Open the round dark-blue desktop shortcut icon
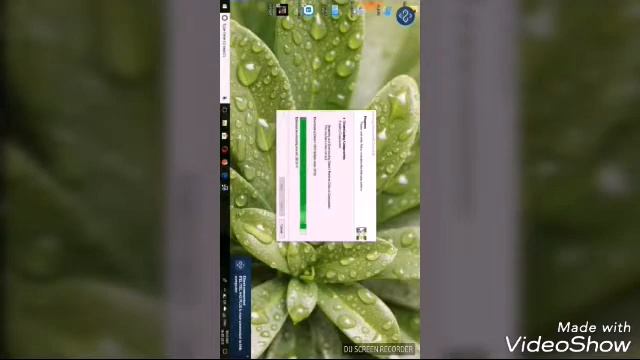 pyautogui.click(x=405, y=16)
